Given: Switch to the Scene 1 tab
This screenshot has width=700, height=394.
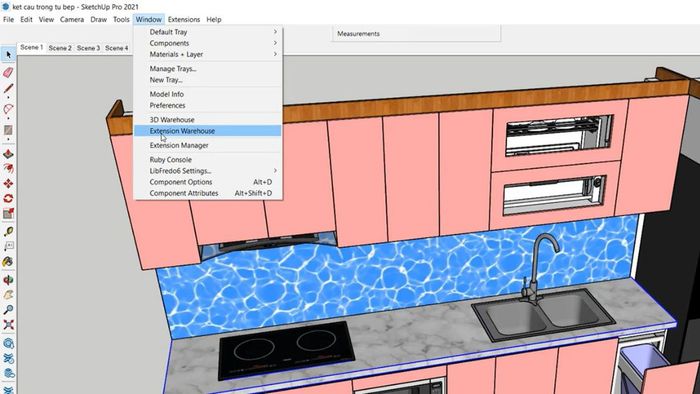Looking at the screenshot, I should (x=32, y=47).
